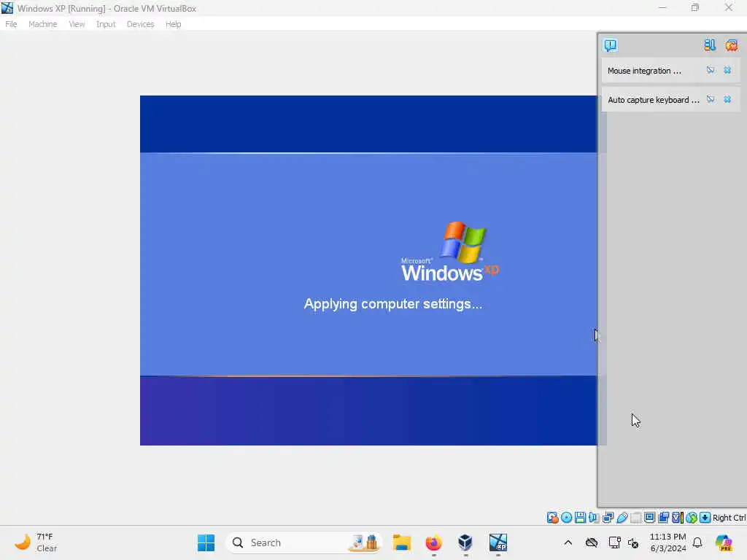
Task: Select the Windows XP VM taskbar icon
Action: (498, 542)
